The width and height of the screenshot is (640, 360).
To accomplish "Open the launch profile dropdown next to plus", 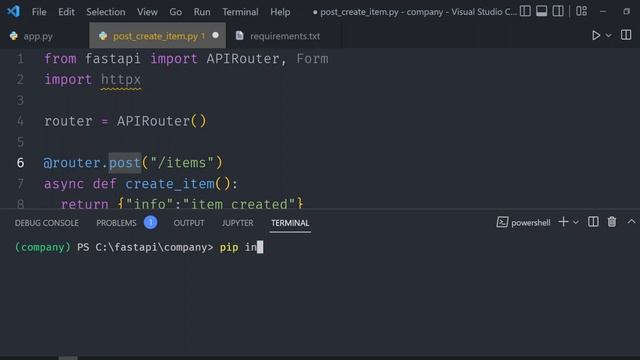I will [x=576, y=222].
